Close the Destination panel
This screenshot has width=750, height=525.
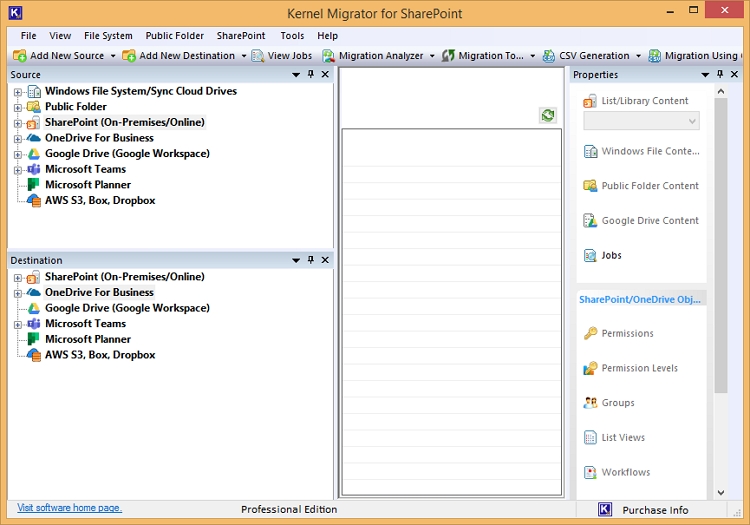(325, 260)
